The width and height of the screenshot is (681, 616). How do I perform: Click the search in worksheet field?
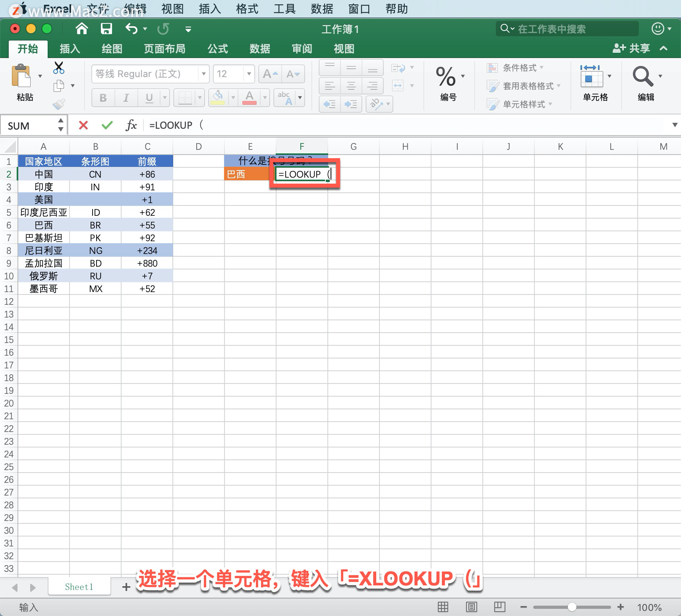567,29
